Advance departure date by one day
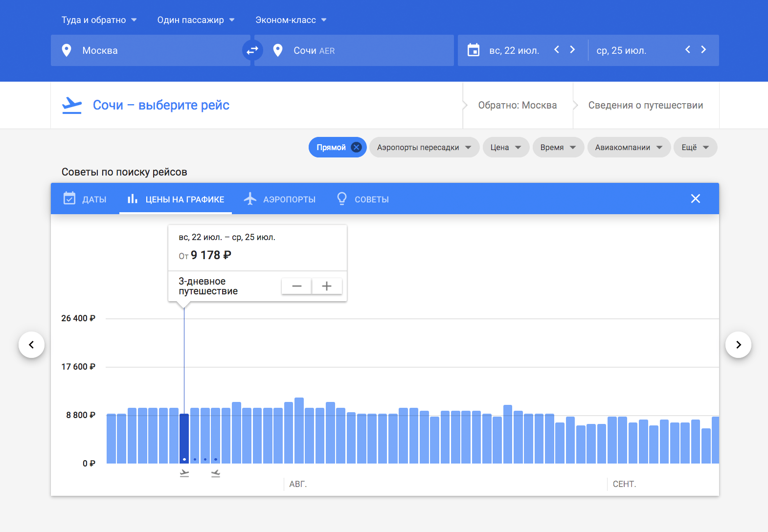 click(572, 50)
